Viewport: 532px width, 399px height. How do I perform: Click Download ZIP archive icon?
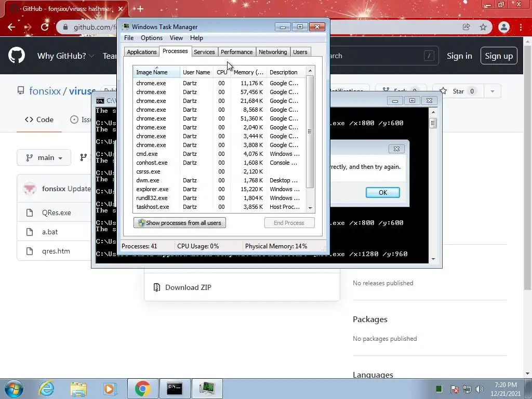[157, 287]
